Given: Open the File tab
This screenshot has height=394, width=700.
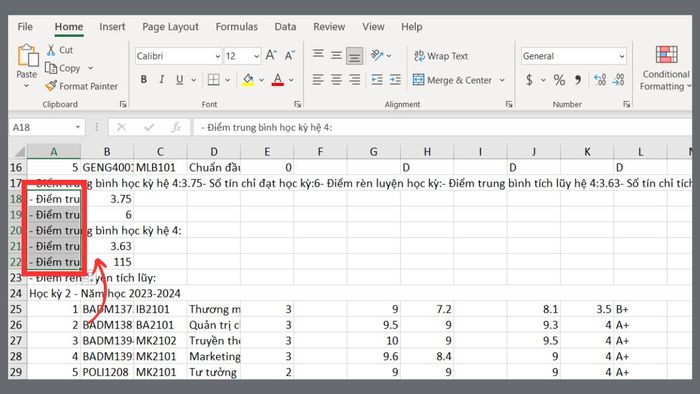Looking at the screenshot, I should [x=25, y=27].
